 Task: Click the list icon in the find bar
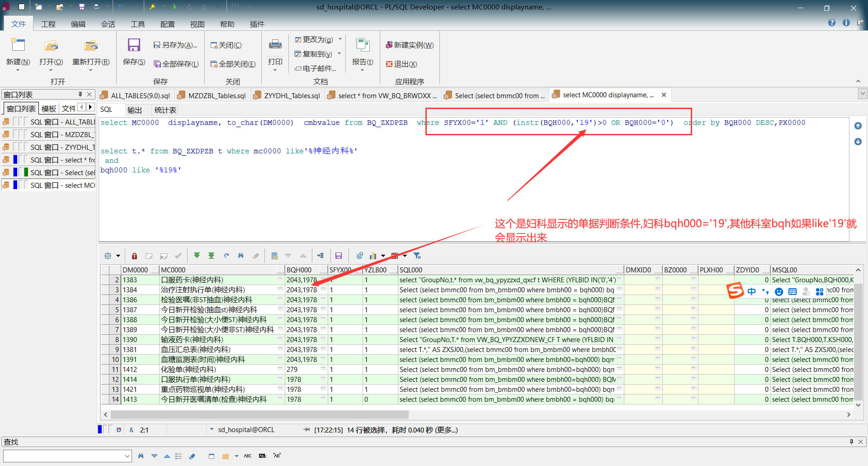click(x=179, y=456)
